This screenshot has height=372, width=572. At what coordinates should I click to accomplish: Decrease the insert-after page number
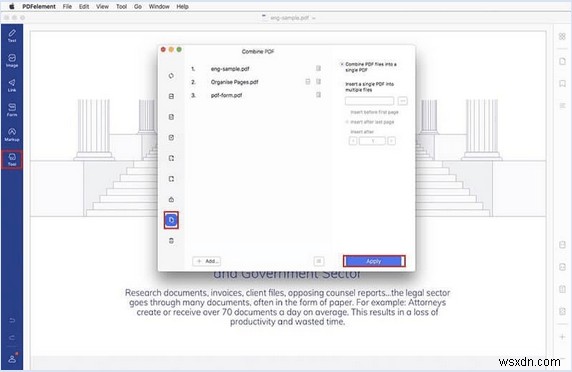click(353, 141)
